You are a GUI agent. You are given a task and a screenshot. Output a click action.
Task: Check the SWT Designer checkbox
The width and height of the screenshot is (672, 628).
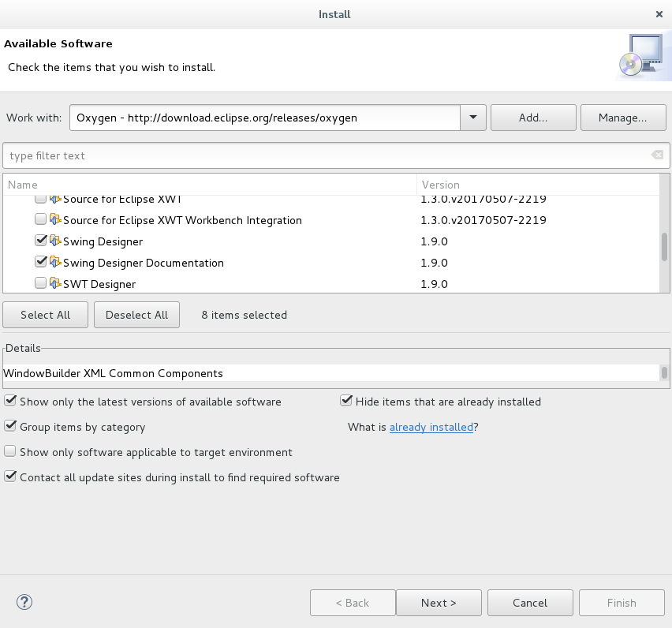pos(41,283)
